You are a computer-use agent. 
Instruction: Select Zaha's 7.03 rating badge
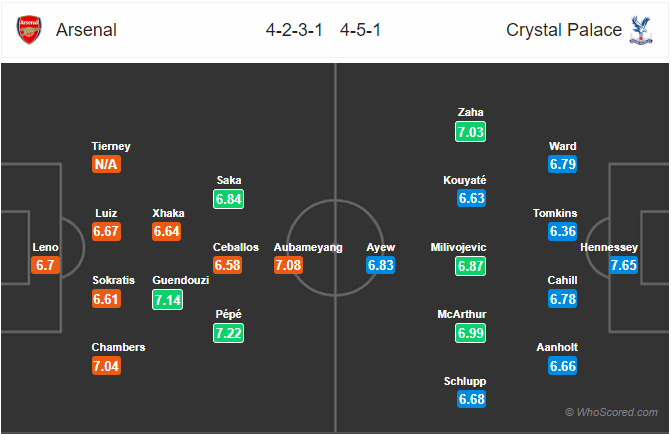pyautogui.click(x=471, y=131)
